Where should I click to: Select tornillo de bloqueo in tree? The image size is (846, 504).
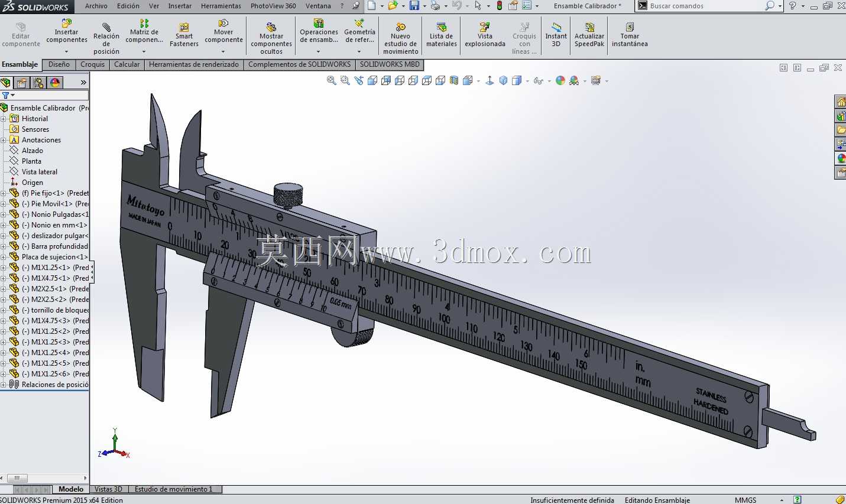56,310
